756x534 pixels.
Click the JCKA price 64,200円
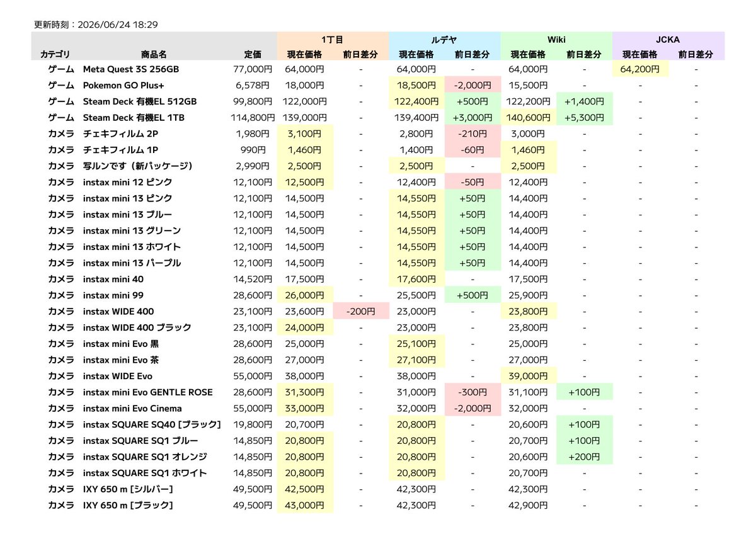(640, 69)
